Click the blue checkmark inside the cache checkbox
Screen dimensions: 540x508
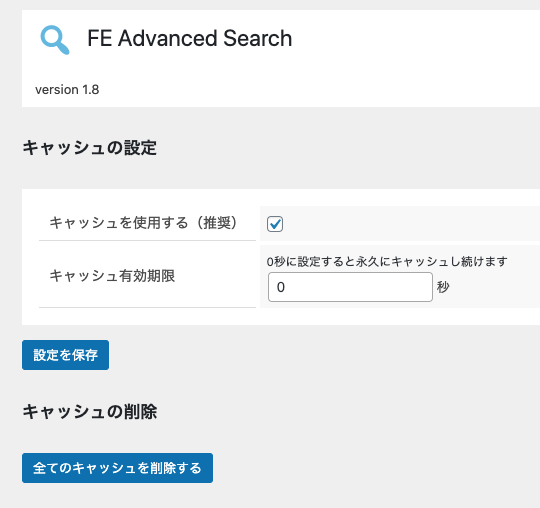(x=275, y=224)
